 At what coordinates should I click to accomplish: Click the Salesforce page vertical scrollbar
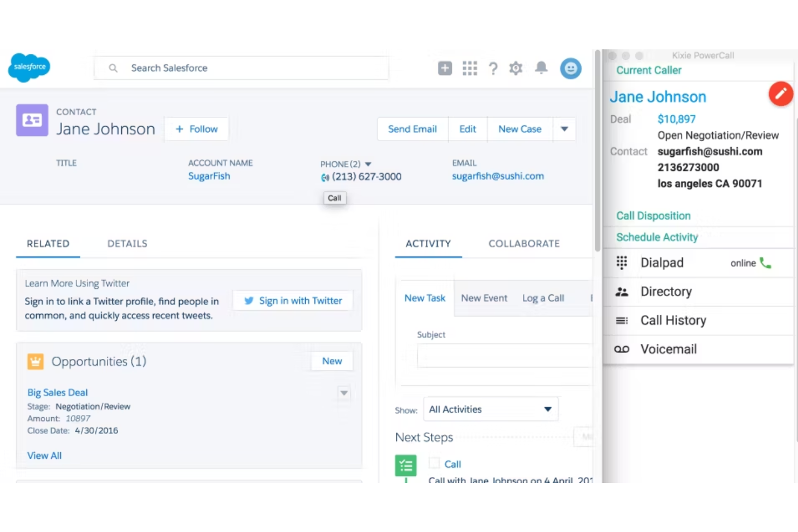coord(597,151)
